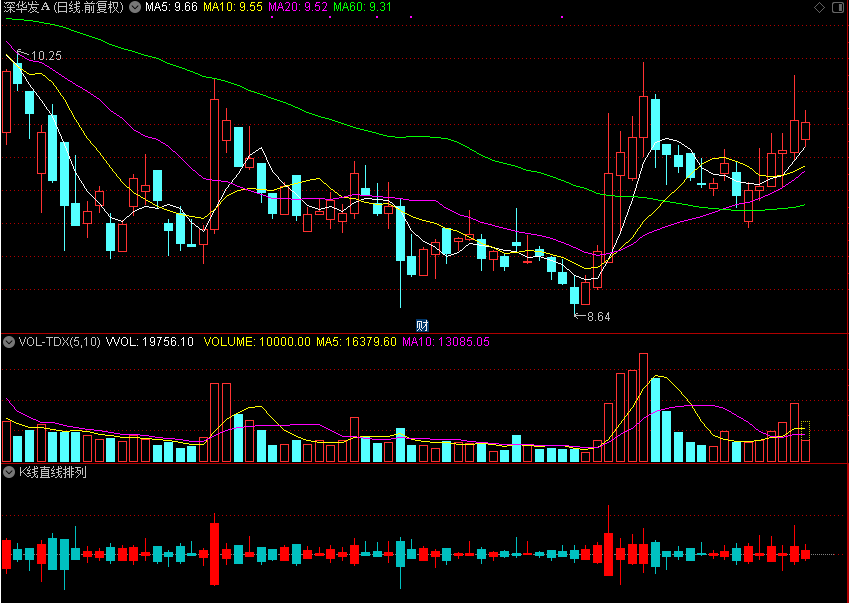
Task: Click the diamond marker icon at top right
Action: [x=819, y=7]
